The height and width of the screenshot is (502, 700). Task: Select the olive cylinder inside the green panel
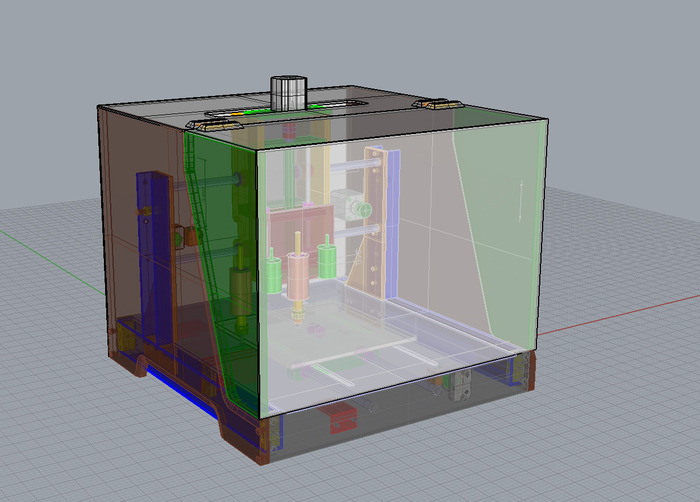241,293
